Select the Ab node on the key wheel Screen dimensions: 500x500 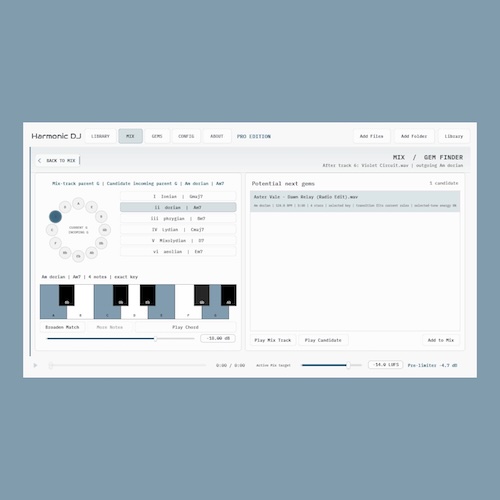(x=92, y=253)
